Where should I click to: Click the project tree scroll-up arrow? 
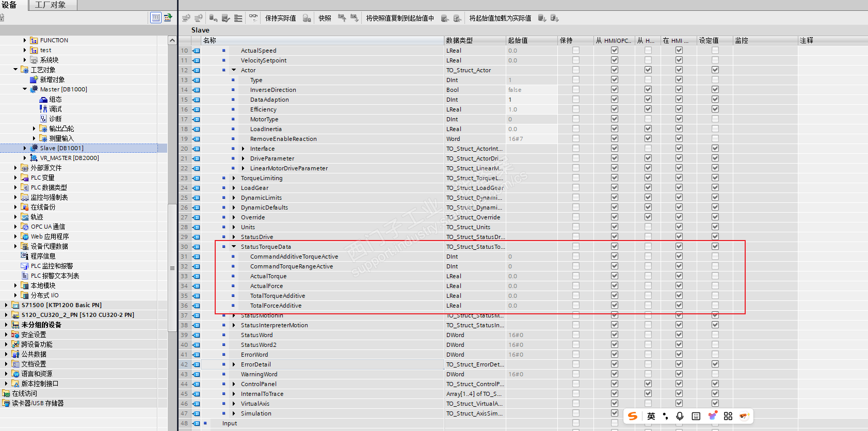172,40
